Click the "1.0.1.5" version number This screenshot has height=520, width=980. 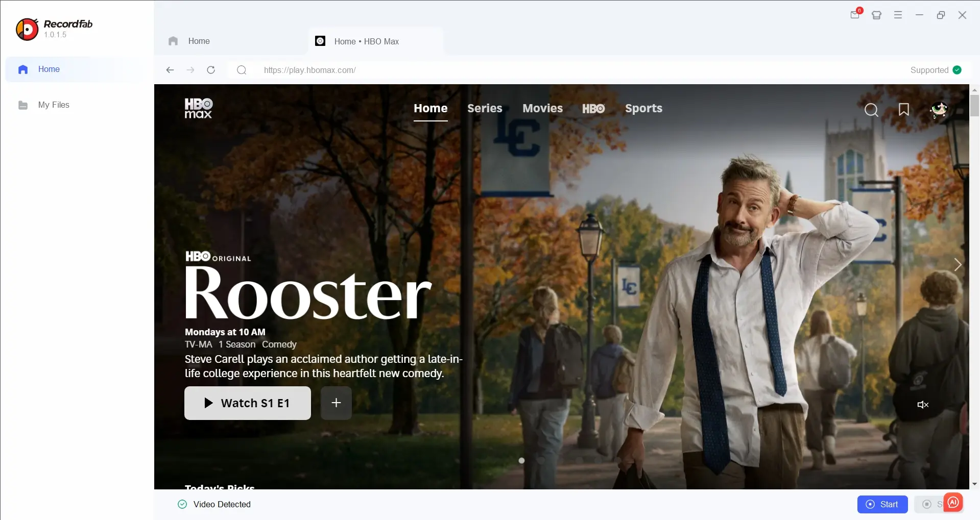click(x=55, y=35)
